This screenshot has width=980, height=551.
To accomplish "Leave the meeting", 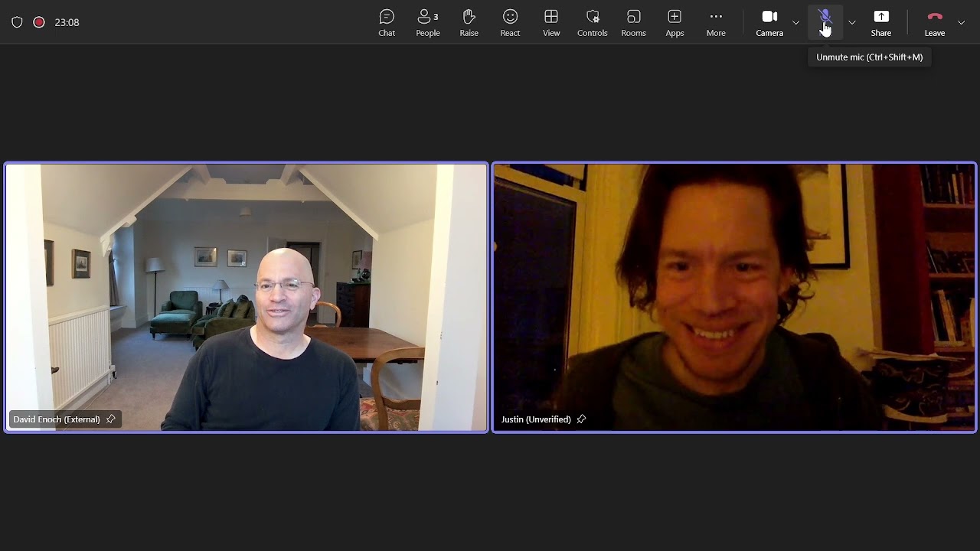I will click(x=935, y=22).
